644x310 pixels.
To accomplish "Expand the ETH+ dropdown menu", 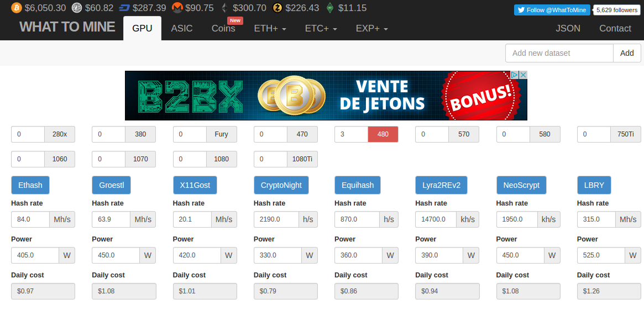I will [x=270, y=28].
